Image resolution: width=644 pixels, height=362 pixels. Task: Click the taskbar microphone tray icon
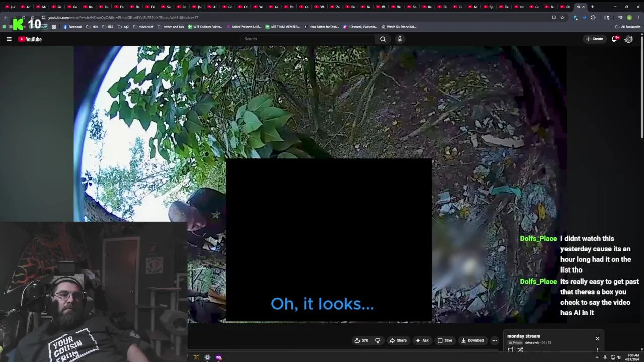[x=605, y=357]
